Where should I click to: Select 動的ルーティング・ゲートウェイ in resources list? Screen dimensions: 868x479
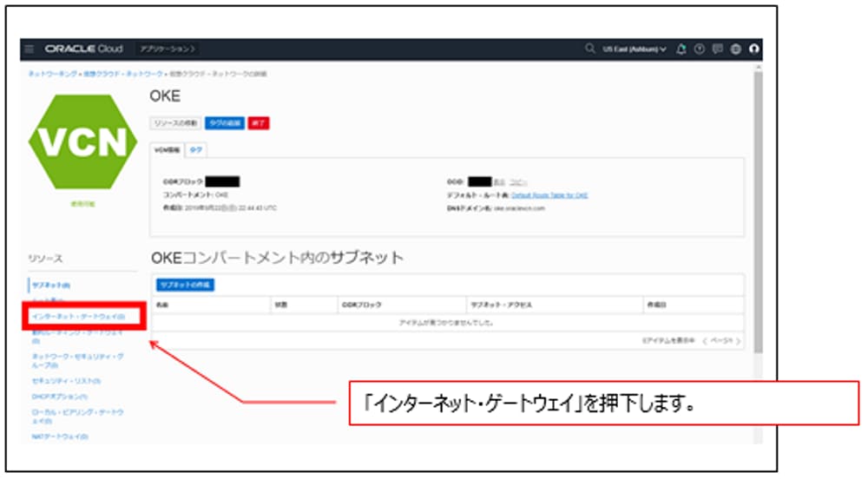coord(77,337)
